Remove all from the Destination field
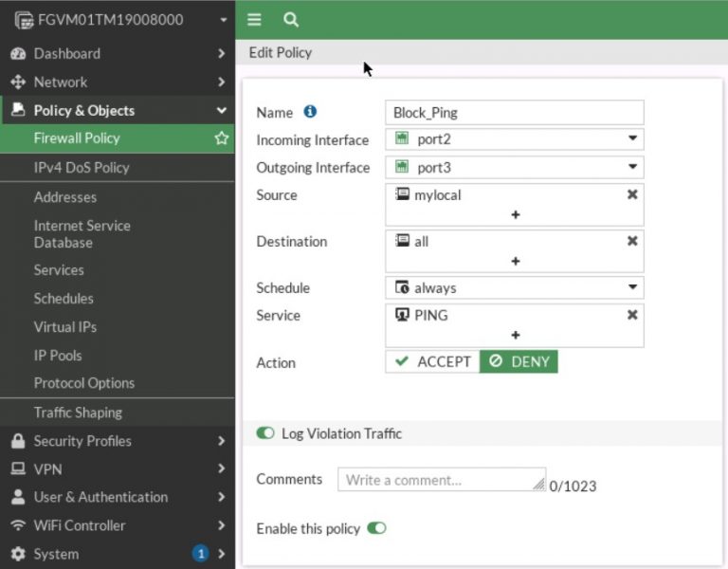The width and height of the screenshot is (728, 569). (x=632, y=241)
